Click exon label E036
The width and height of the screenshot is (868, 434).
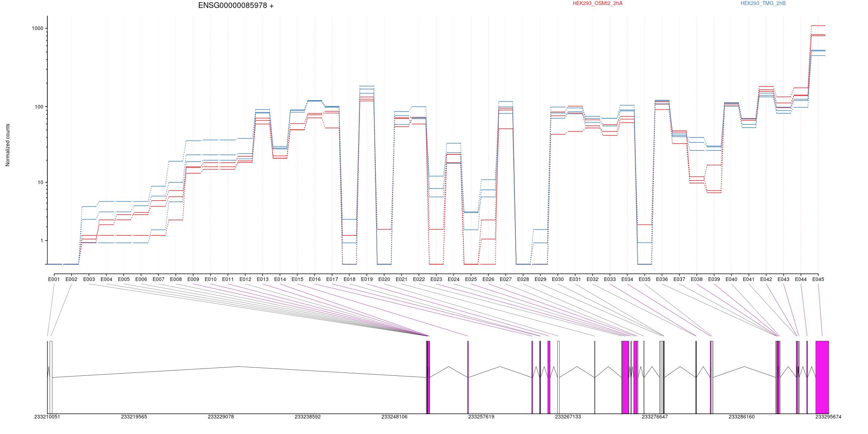click(x=662, y=279)
